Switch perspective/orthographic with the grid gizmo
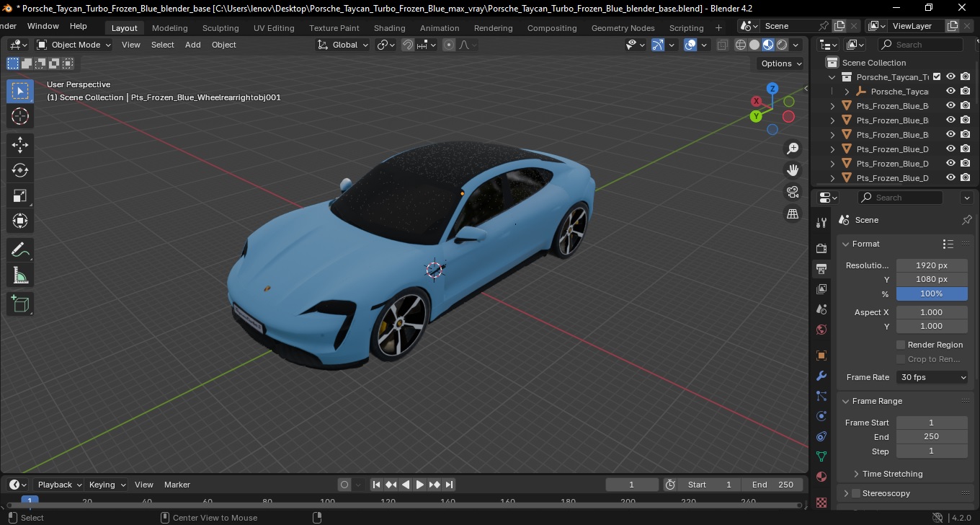The height and width of the screenshot is (525, 980). 793,213
